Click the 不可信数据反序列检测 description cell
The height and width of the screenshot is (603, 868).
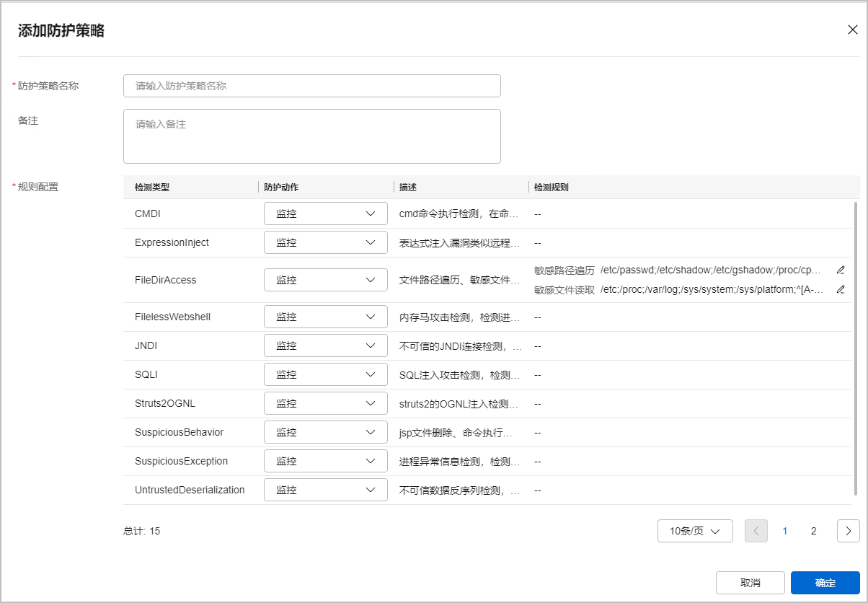coord(459,490)
